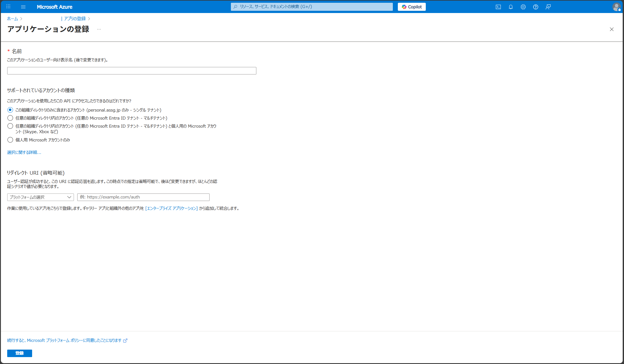Viewport: 624px width, 364px height.
Task: Open the 選択に関する詳細 link
Action: point(24,152)
